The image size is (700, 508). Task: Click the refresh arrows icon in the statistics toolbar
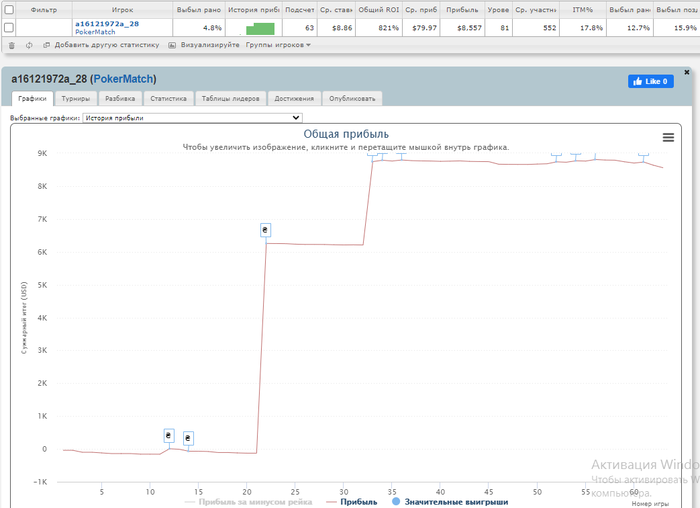[29, 45]
